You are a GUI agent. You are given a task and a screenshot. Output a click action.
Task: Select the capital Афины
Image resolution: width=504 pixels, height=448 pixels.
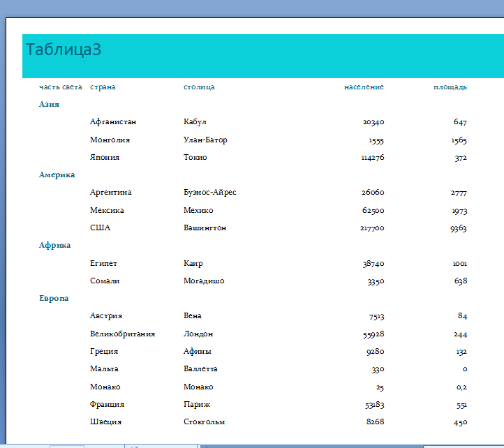click(x=198, y=351)
